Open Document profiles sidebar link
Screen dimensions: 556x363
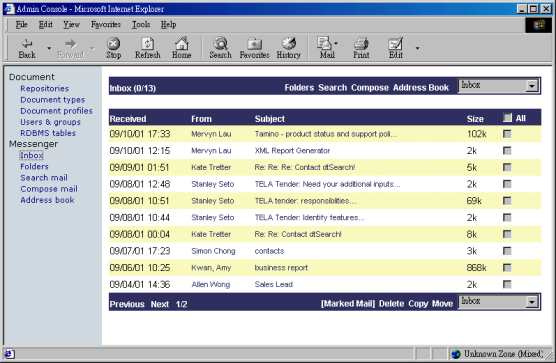56,111
